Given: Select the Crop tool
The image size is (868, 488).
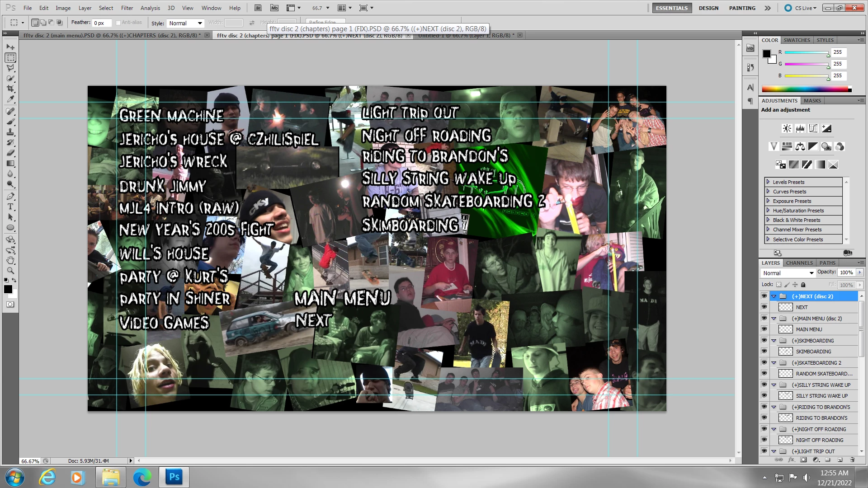Looking at the screenshot, I should click(10, 89).
